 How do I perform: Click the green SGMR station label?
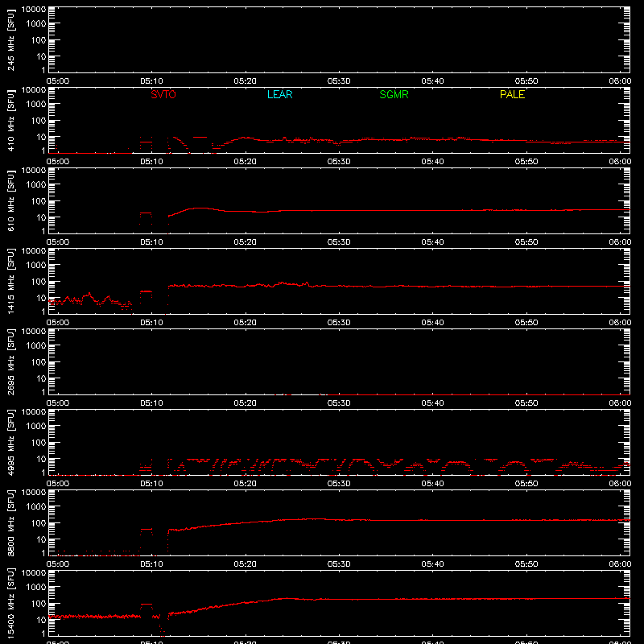pos(394,94)
